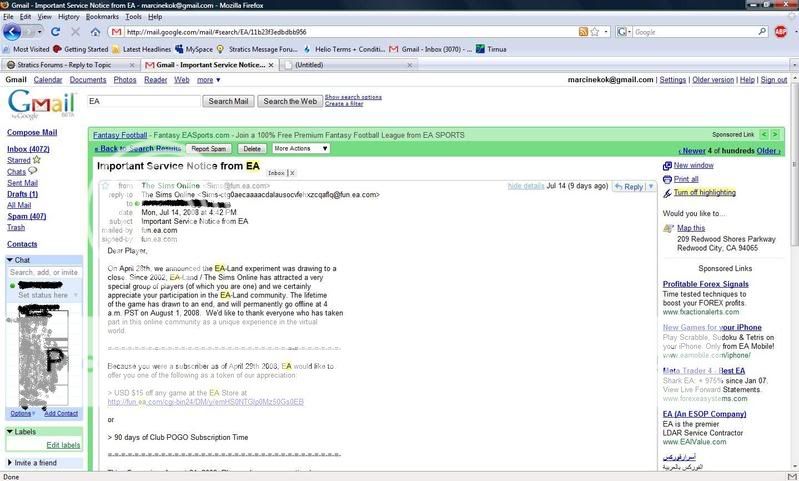799x481 pixels.
Task: Open the Bookmarks menu
Action: coord(102,17)
